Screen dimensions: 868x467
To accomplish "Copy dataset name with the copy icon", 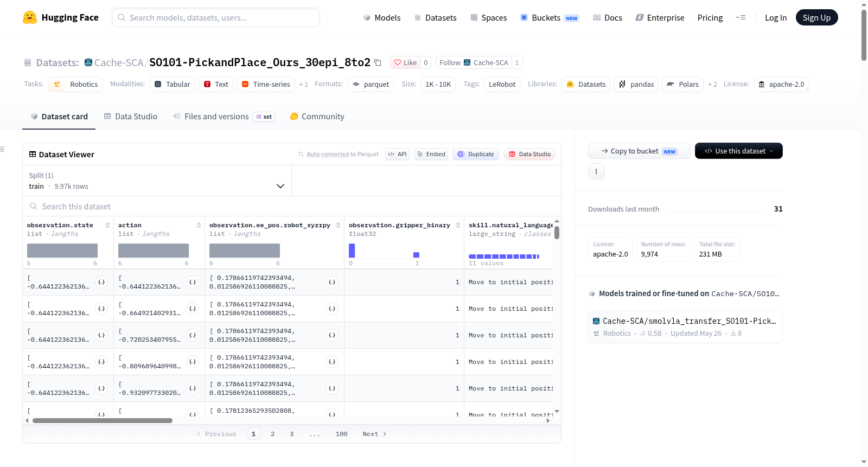I will pyautogui.click(x=378, y=62).
